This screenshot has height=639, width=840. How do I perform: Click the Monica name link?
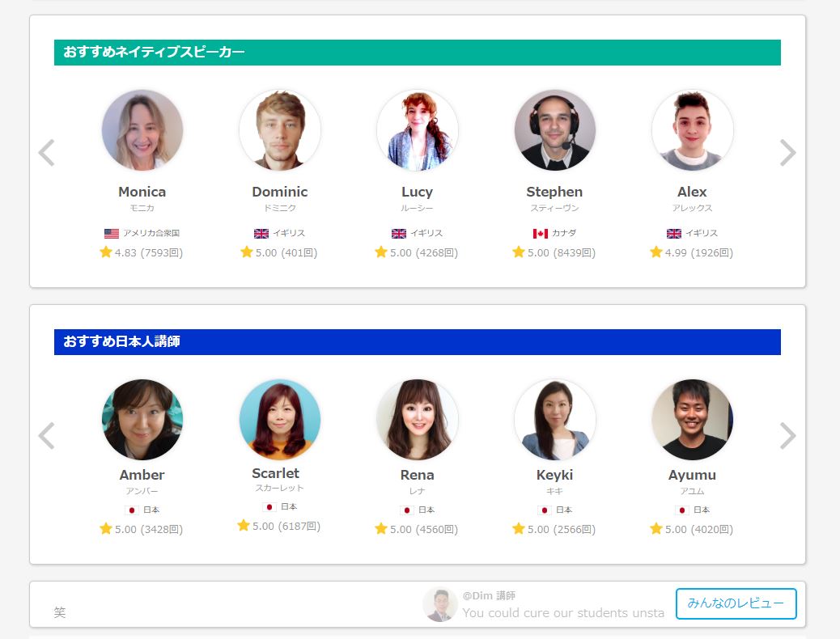coord(142,192)
